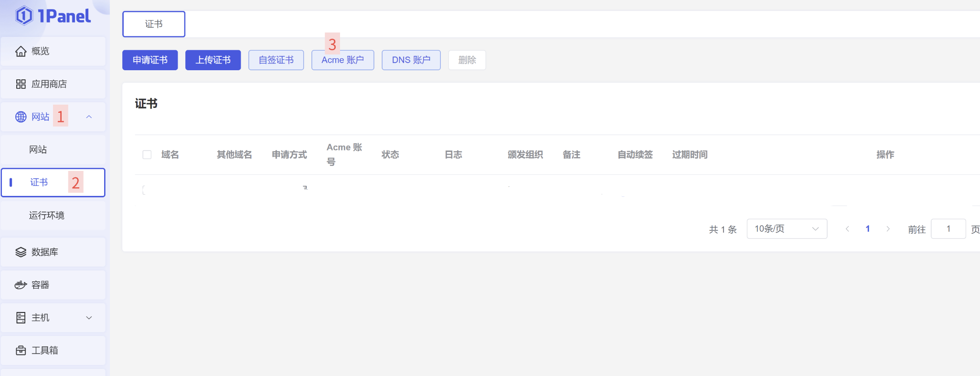Open the toolbox briefcase icon
Viewport: 980px width, 376px height.
(21, 351)
